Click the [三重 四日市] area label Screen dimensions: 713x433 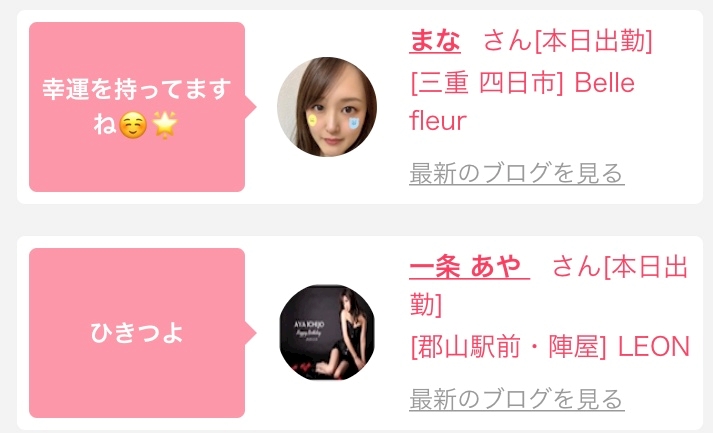487,83
